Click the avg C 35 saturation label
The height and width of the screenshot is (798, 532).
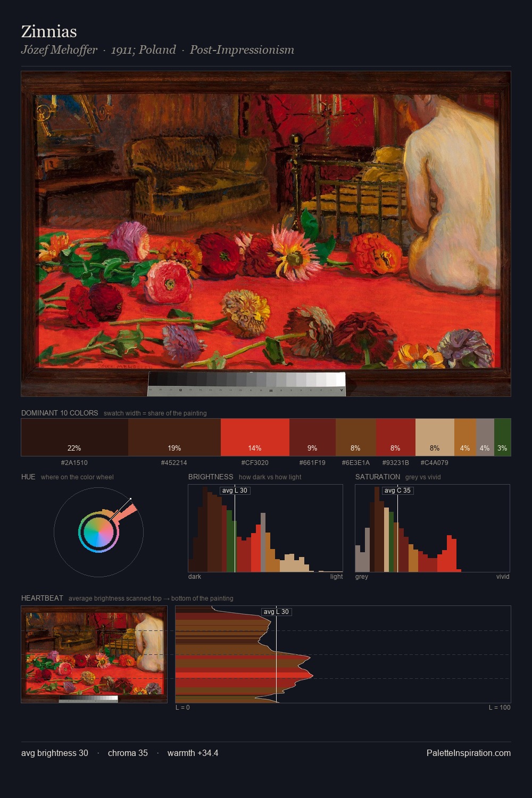(397, 491)
